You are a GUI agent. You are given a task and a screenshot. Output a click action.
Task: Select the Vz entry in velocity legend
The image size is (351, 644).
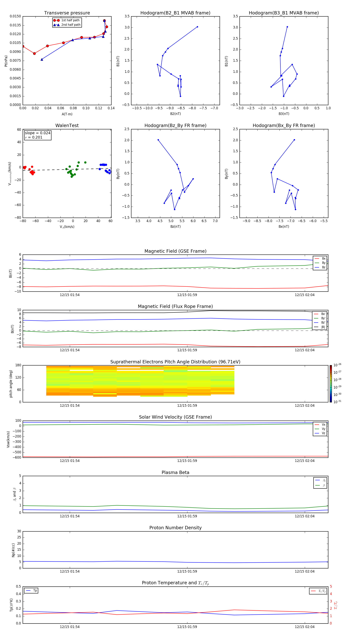(x=320, y=433)
